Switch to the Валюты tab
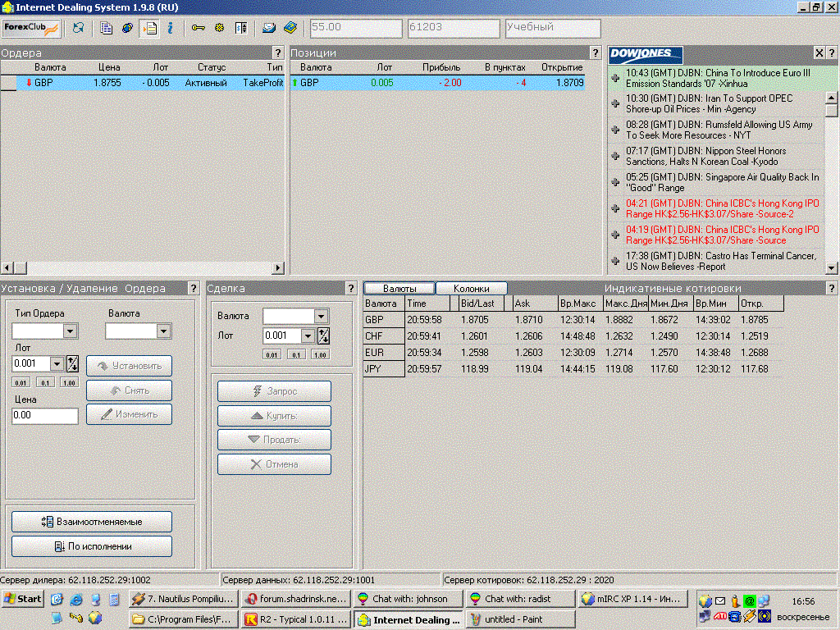 tap(399, 288)
